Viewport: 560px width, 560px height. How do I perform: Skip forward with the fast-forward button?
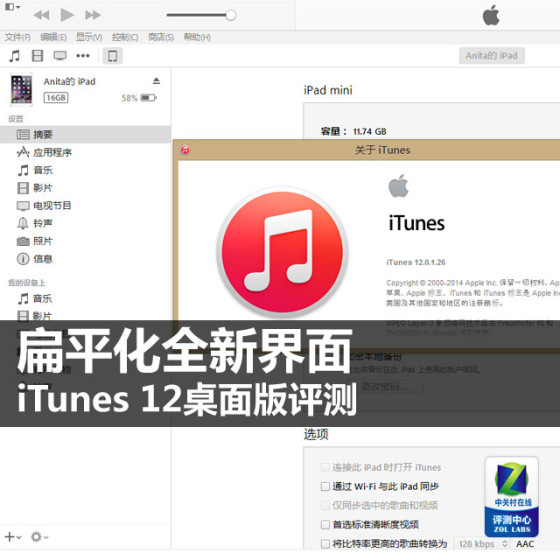(92, 15)
